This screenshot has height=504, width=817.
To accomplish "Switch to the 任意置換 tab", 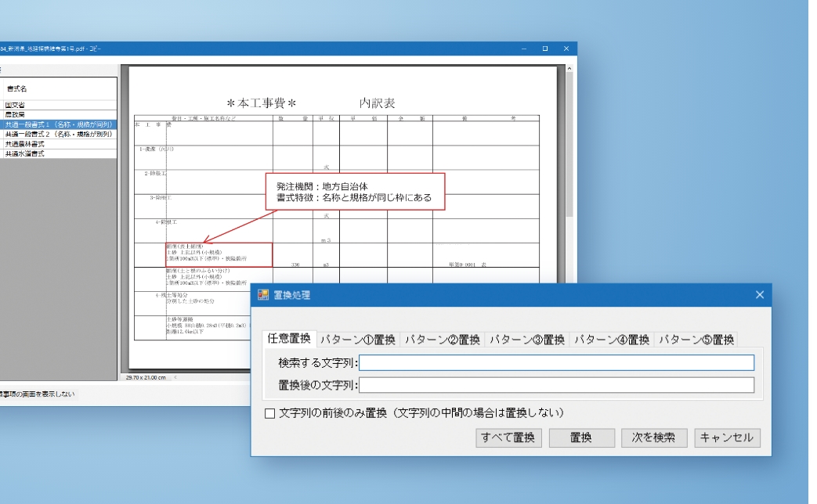I will (288, 339).
